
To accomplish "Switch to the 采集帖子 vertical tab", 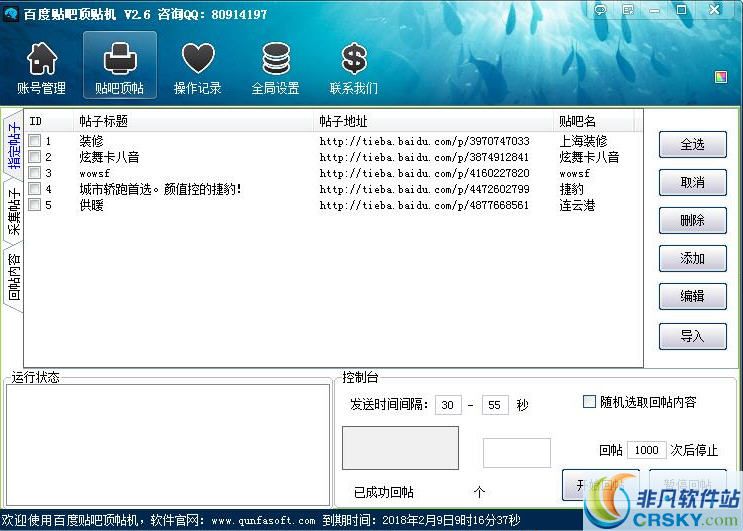I will [x=14, y=212].
